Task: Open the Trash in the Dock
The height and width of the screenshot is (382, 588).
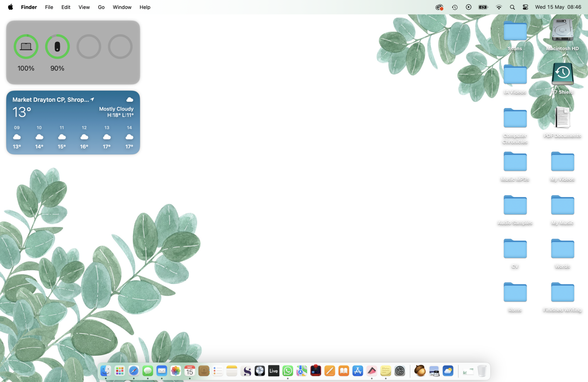Action: [482, 371]
